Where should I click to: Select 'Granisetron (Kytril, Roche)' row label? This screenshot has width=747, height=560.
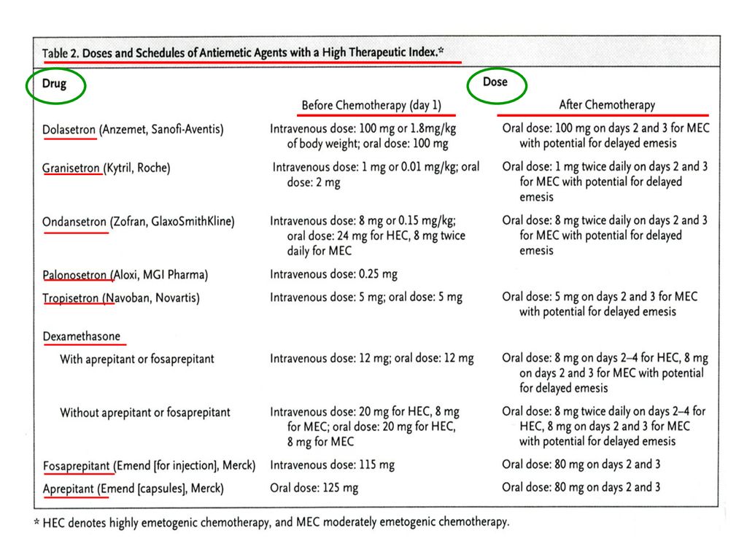(107, 168)
